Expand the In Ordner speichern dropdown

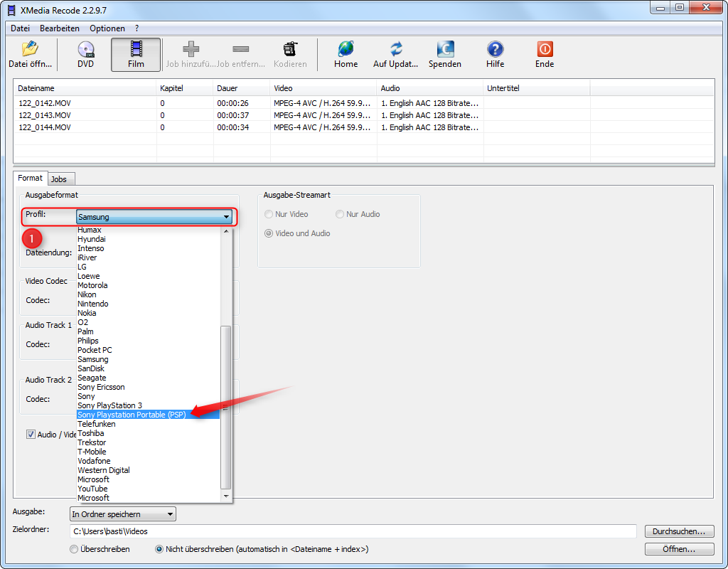coord(169,514)
